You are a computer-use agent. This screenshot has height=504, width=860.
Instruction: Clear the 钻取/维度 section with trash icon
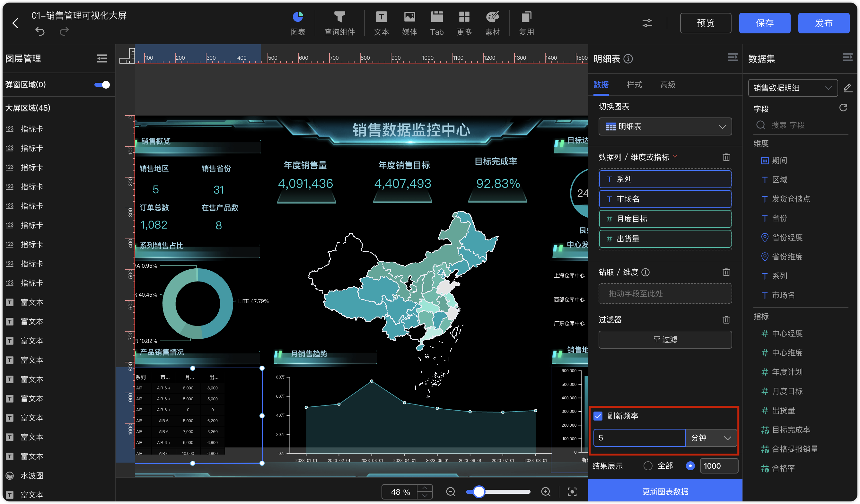[x=726, y=272]
